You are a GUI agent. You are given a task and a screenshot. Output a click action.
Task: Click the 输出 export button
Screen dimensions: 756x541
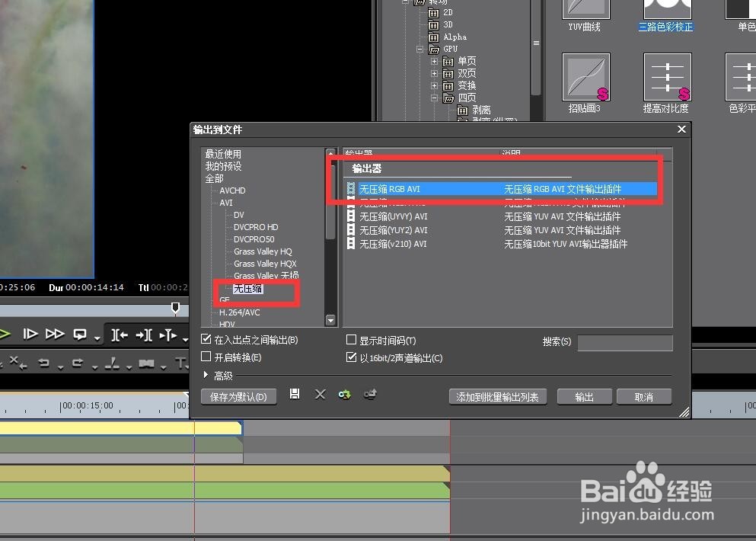[584, 397]
